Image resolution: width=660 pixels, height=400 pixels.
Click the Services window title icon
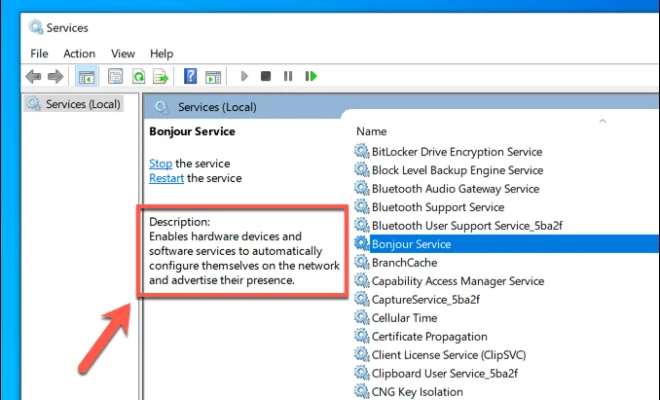[x=35, y=27]
